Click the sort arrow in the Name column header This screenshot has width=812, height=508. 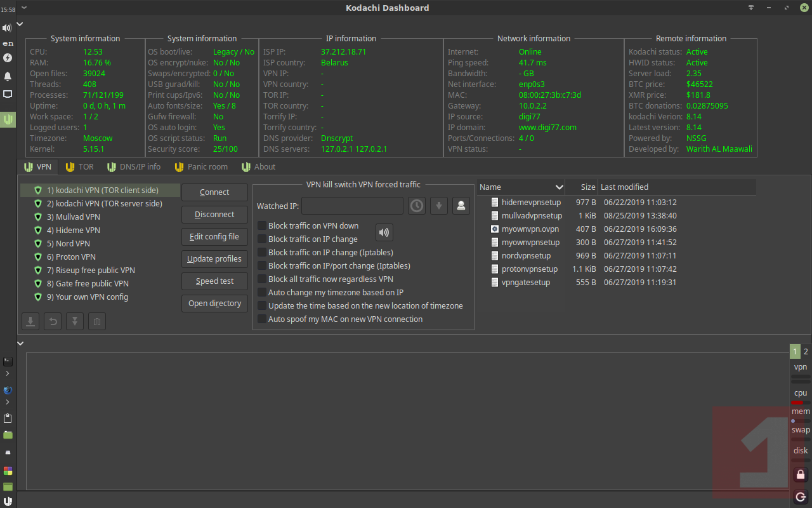tap(559, 187)
